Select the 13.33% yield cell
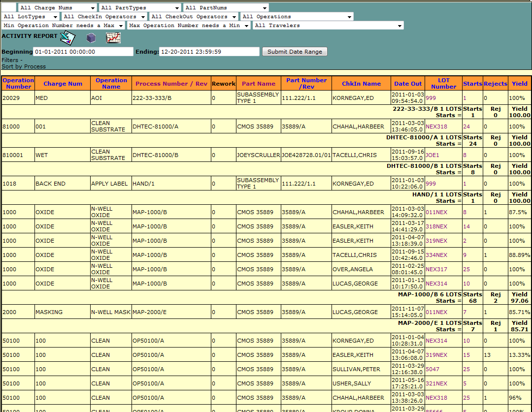 click(520, 355)
